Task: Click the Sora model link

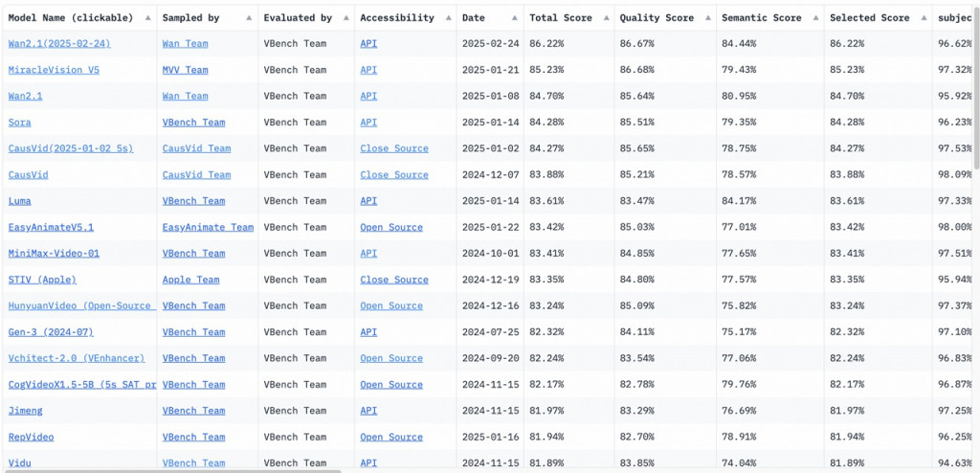Action: [x=19, y=123]
